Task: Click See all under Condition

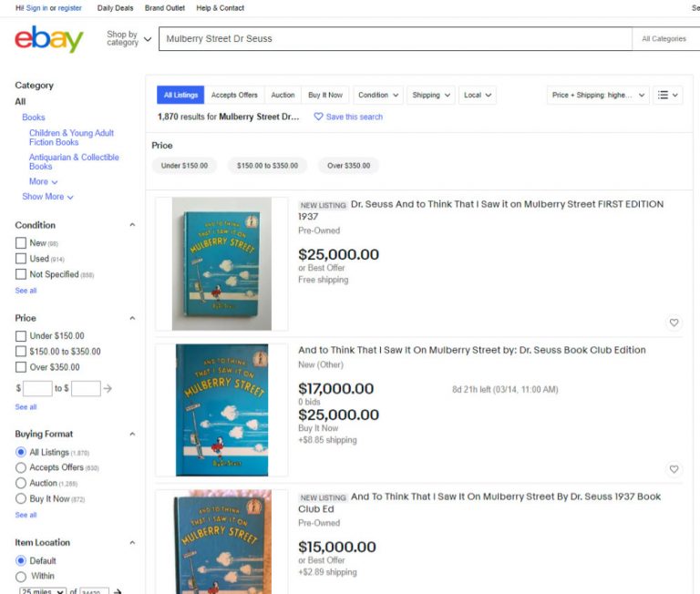Action: tap(26, 291)
